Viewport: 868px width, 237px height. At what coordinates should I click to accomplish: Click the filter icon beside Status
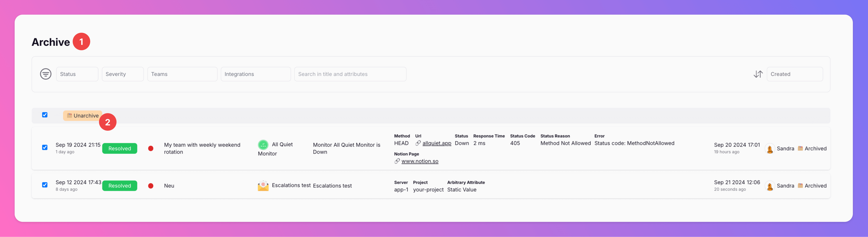(46, 74)
